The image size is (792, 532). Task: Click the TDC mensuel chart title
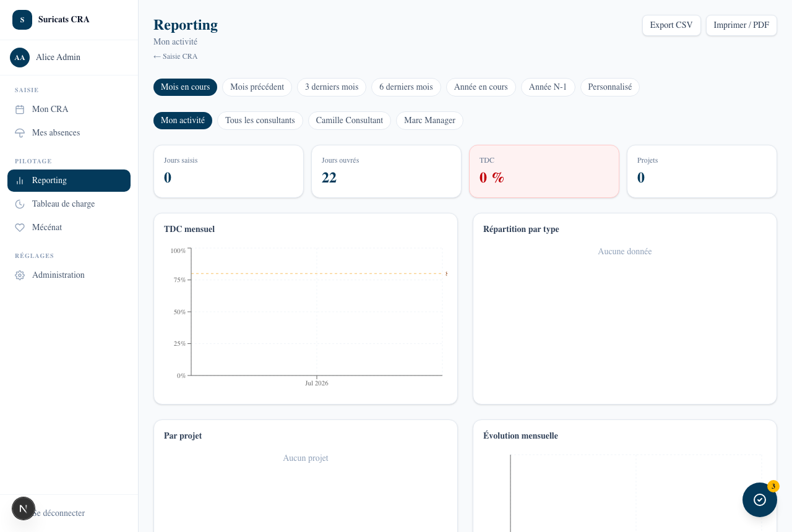coord(189,230)
